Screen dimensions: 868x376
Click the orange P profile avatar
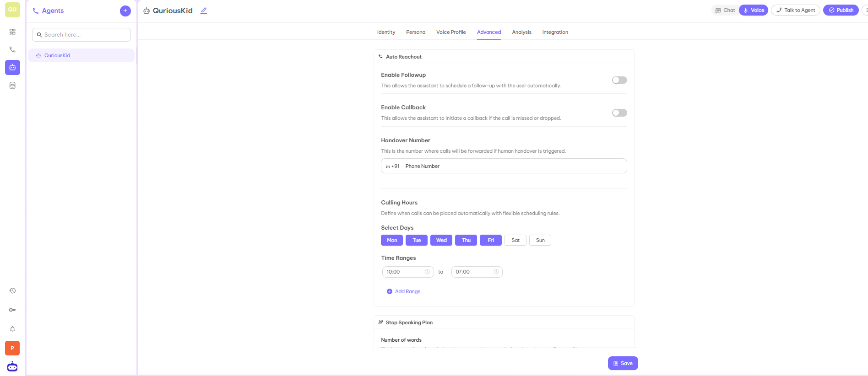[12, 348]
